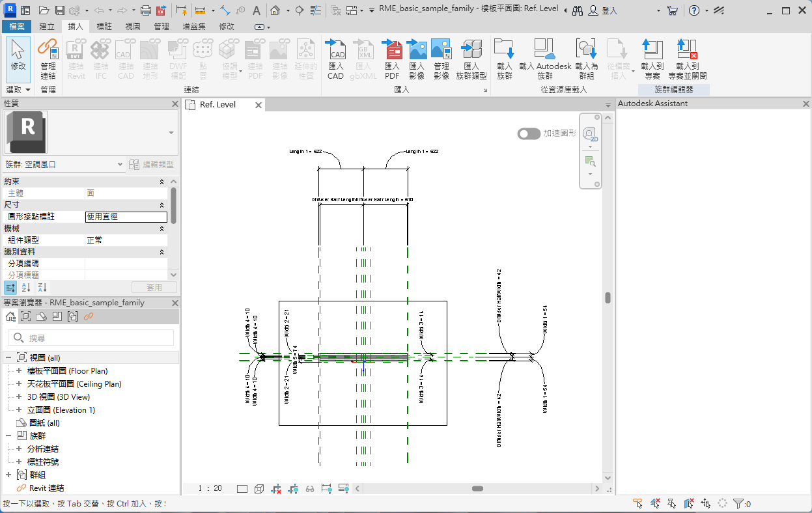Click the 載入族群 icon
This screenshot has width=812, height=513.
pos(505,58)
